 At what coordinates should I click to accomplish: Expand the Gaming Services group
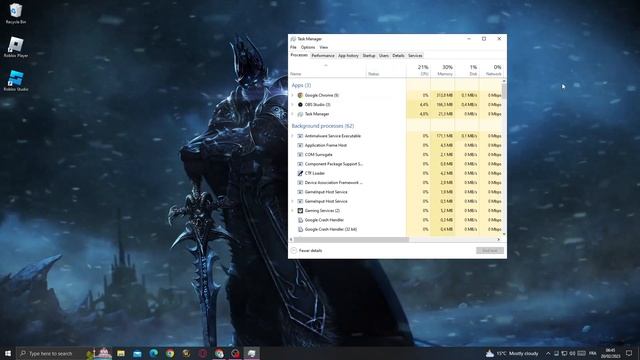point(292,211)
